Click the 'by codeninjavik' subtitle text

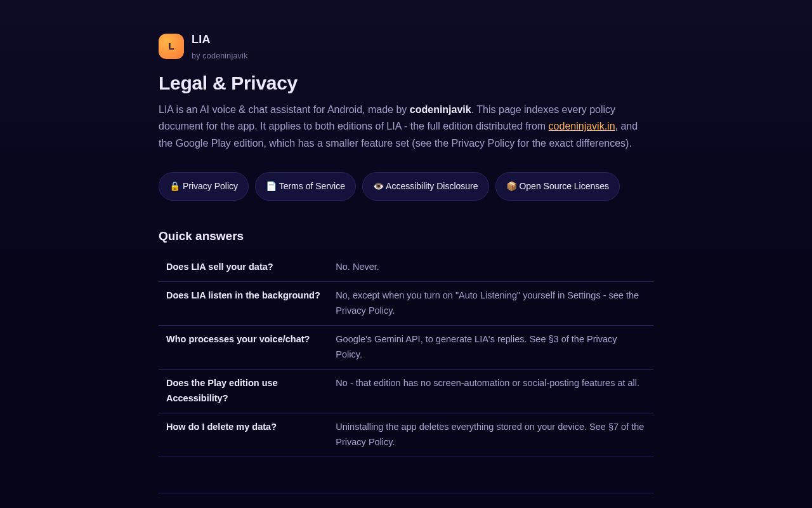219,56
